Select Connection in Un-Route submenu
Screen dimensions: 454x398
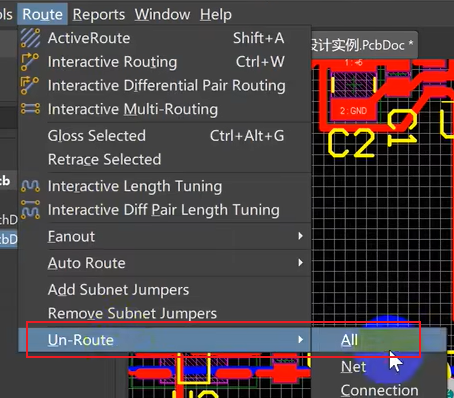(379, 390)
